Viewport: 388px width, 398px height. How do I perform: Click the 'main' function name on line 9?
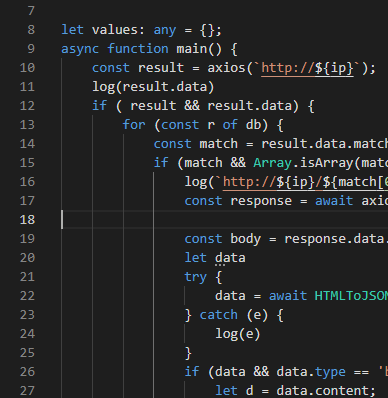(x=192, y=49)
